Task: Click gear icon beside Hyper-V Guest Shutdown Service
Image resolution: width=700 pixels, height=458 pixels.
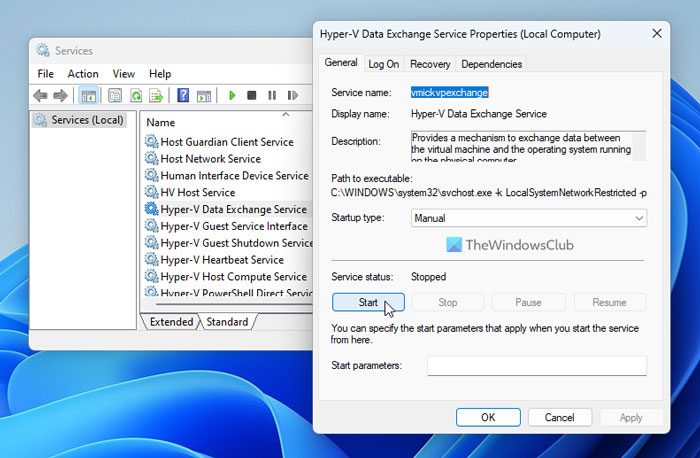Action: point(151,243)
